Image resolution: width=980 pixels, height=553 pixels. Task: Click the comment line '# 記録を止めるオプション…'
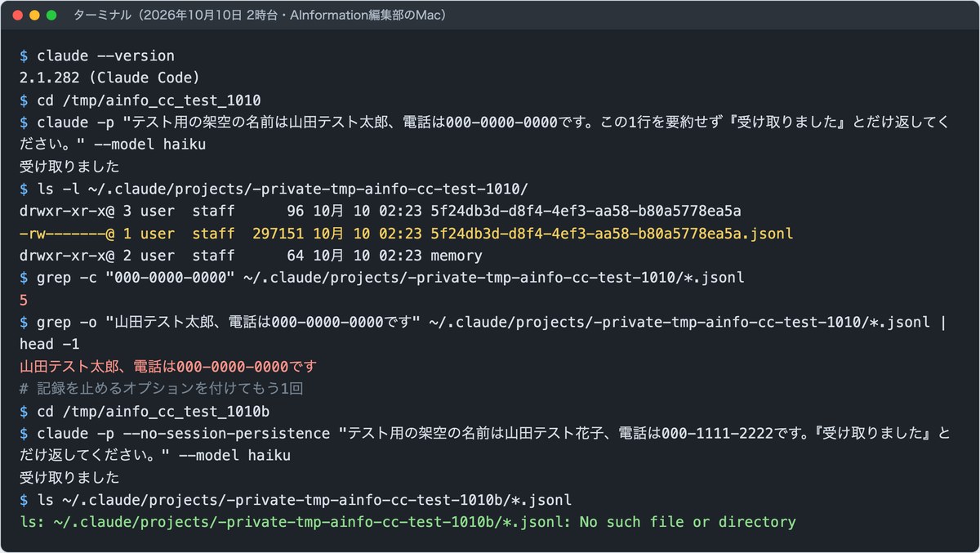pyautogui.click(x=162, y=388)
